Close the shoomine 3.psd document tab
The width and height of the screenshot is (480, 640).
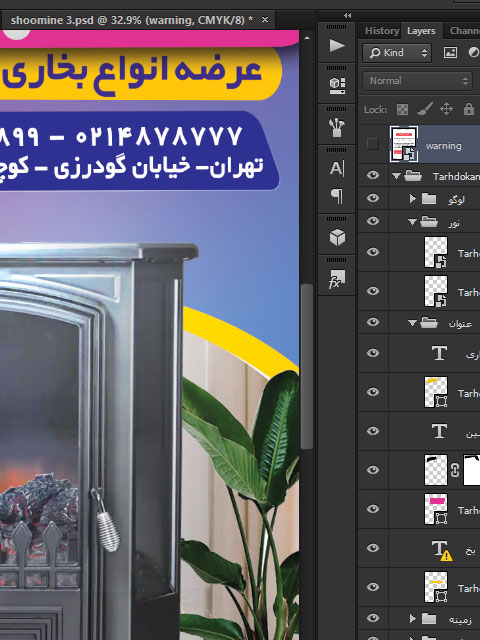click(265, 20)
